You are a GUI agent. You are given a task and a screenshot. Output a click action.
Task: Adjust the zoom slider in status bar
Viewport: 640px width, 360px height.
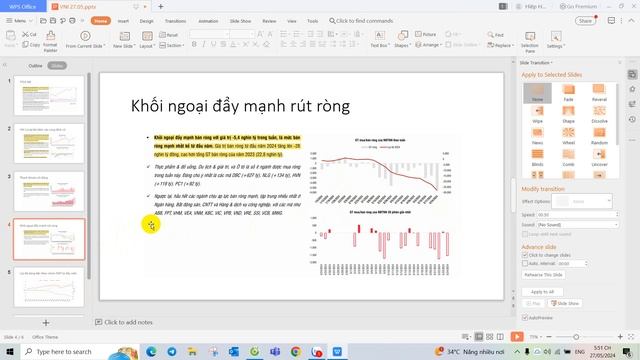click(576, 337)
